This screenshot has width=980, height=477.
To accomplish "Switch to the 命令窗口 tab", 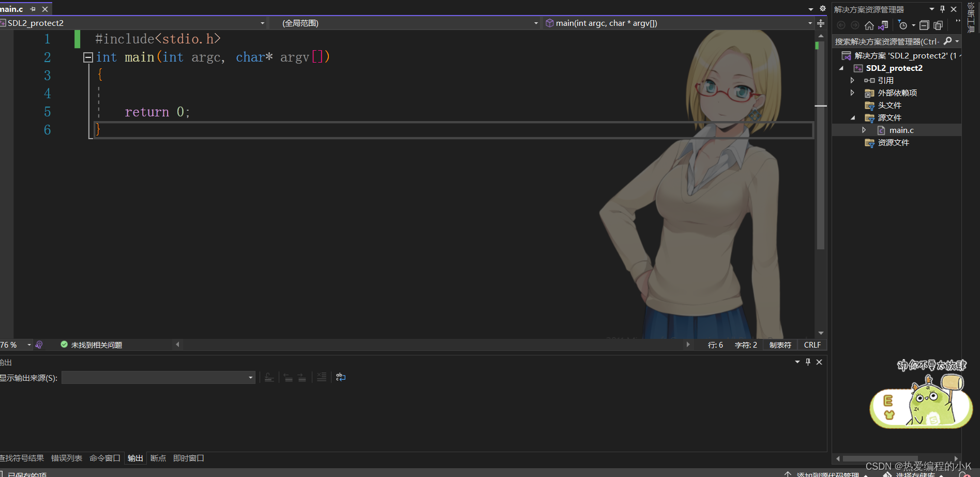I will (x=104, y=458).
